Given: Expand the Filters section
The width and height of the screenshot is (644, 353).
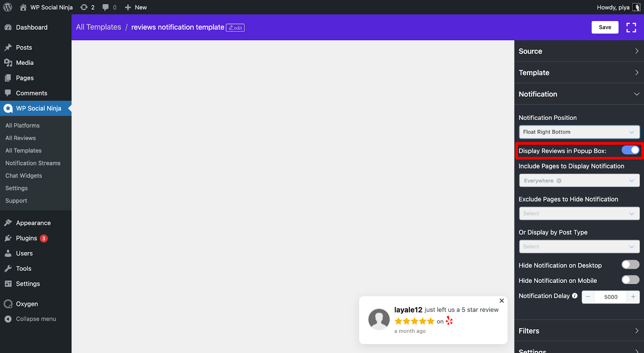Looking at the screenshot, I should click(579, 331).
